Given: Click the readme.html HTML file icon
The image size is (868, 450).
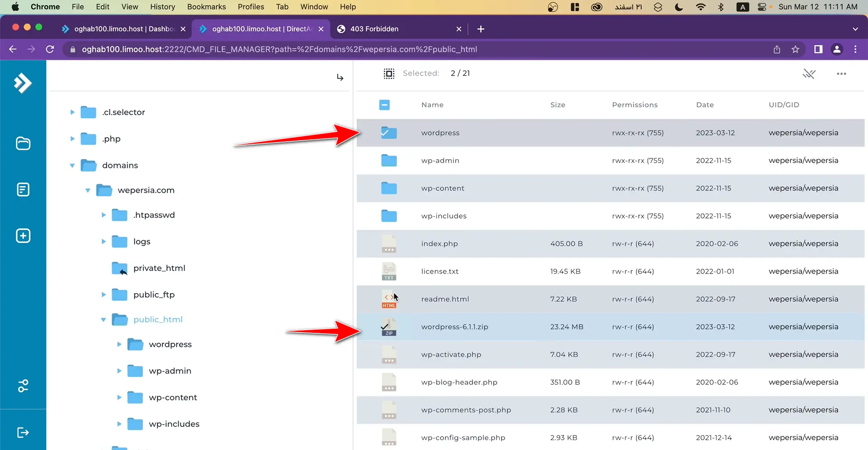Looking at the screenshot, I should [x=389, y=299].
